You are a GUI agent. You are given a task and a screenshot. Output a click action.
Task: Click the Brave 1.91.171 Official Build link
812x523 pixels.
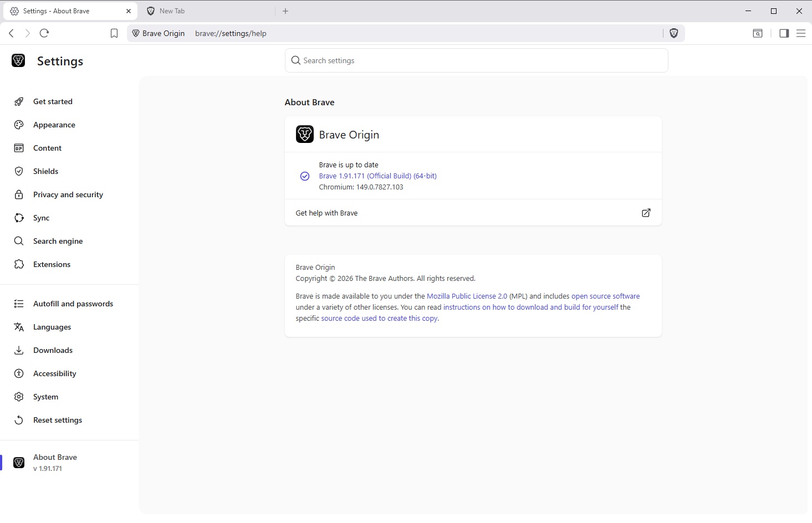coord(378,176)
